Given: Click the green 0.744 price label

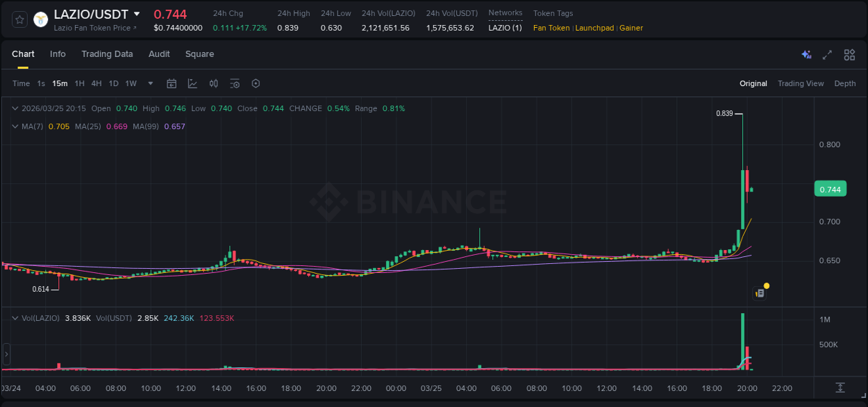Looking at the screenshot, I should point(831,188).
